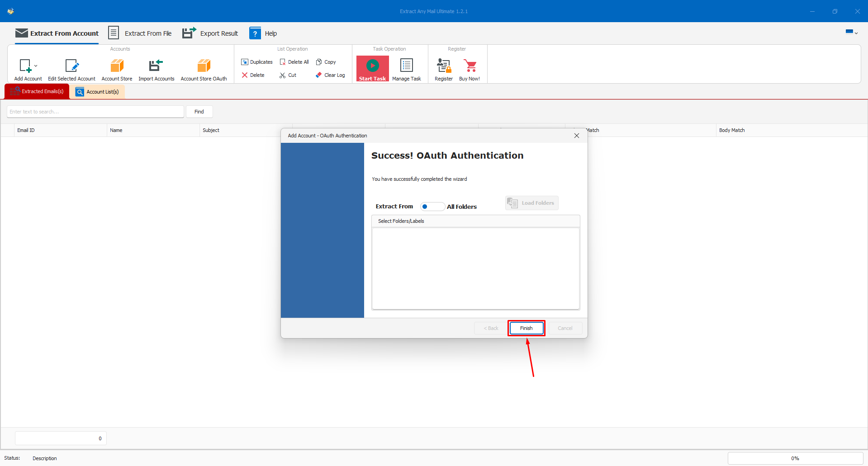Image resolution: width=868 pixels, height=466 pixels.
Task: Switch to the Account List(s) tab
Action: point(97,91)
